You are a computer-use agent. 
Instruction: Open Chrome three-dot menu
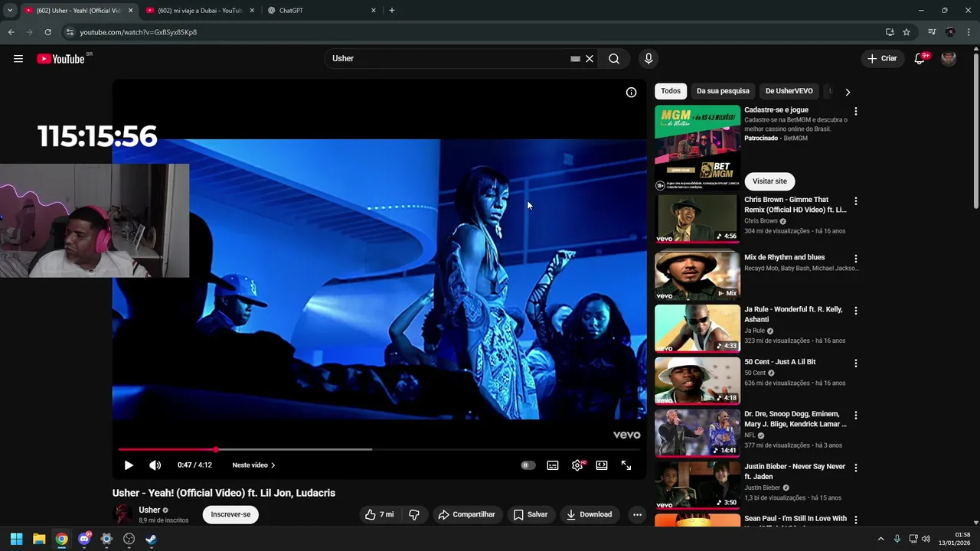pos(969,32)
